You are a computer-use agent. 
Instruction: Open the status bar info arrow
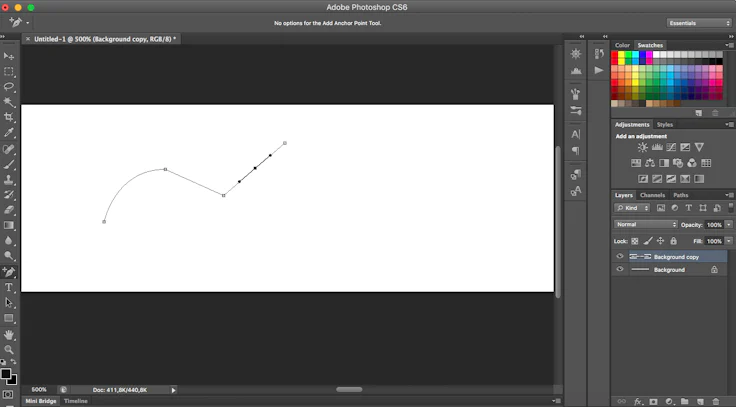[x=173, y=390]
